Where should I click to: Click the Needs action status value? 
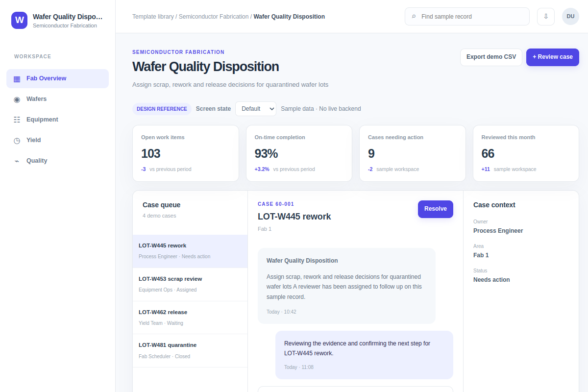[491, 280]
